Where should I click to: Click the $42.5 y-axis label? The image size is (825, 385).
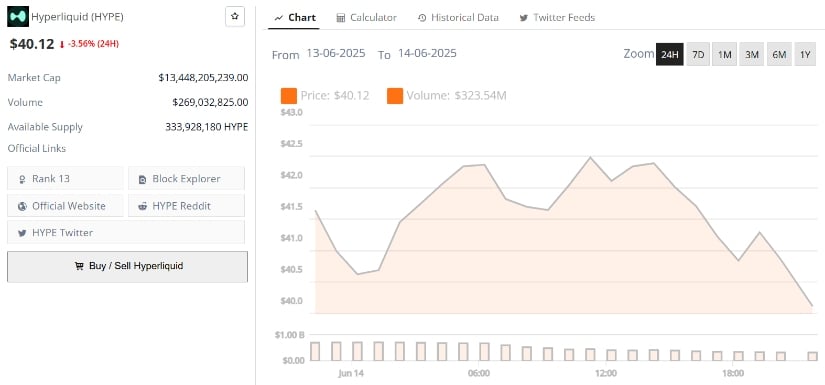[291, 144]
